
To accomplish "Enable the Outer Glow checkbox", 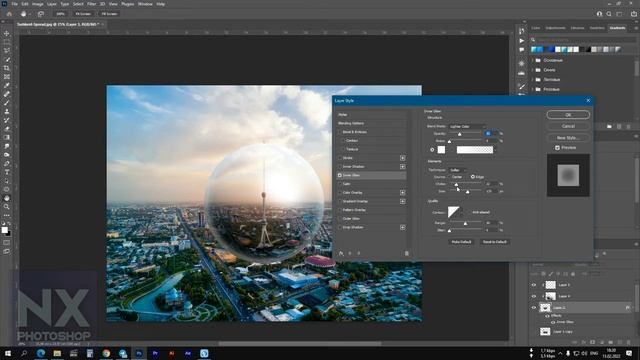I will coord(340,219).
